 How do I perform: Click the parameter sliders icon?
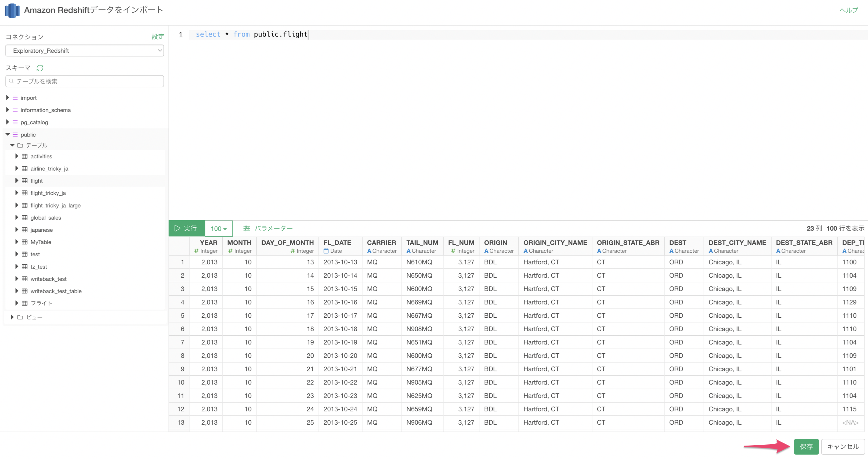pos(247,228)
